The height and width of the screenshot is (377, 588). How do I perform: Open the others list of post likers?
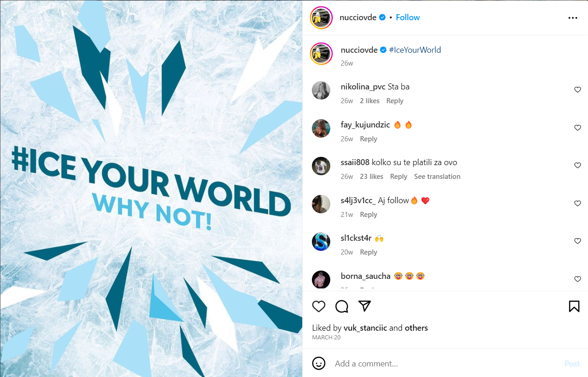pyautogui.click(x=416, y=328)
